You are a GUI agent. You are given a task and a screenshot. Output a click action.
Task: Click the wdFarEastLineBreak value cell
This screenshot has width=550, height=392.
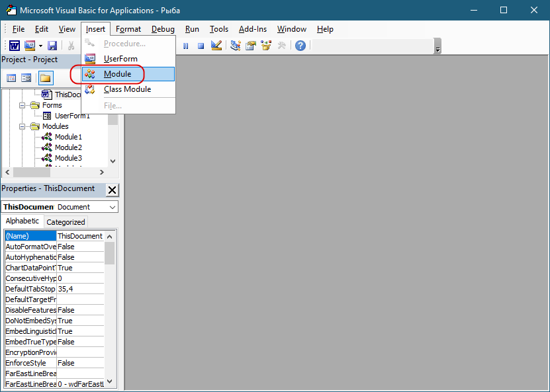(x=80, y=384)
